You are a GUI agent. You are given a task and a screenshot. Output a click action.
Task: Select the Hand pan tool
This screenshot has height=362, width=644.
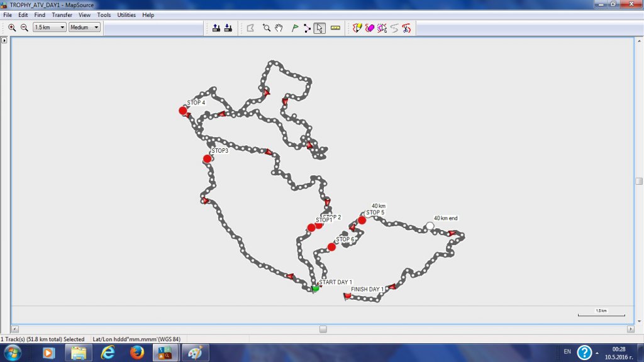[x=278, y=28]
